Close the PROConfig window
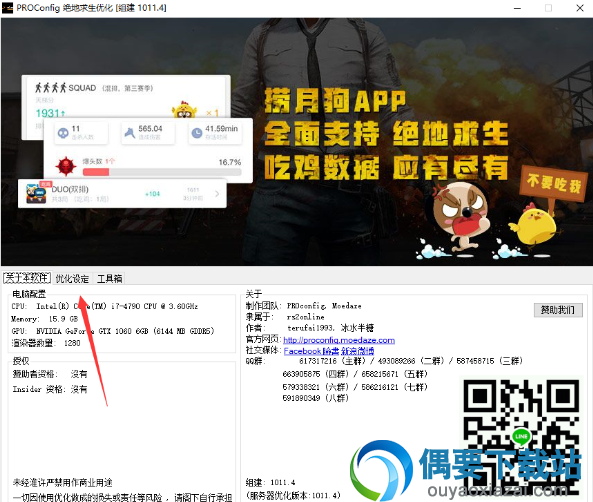593x502 pixels. pos(580,8)
